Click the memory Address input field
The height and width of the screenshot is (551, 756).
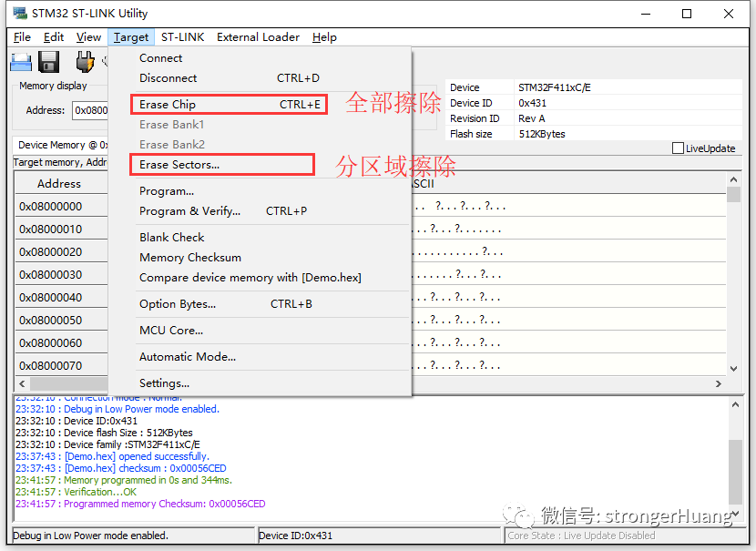(x=91, y=110)
